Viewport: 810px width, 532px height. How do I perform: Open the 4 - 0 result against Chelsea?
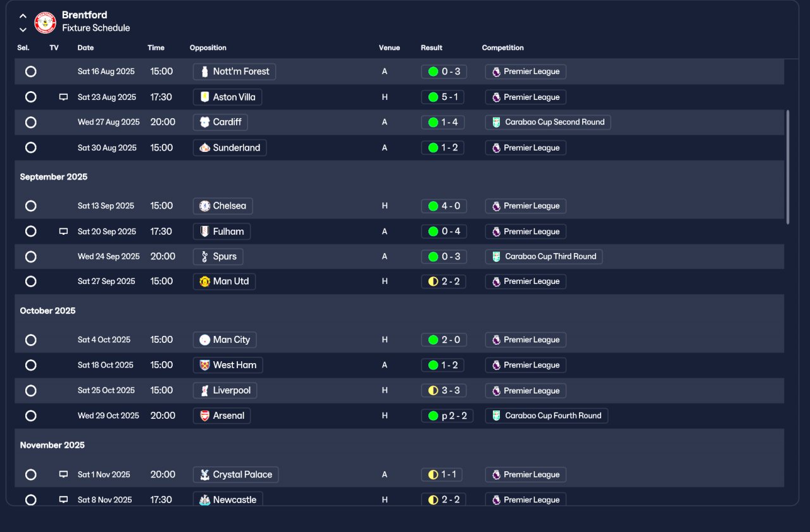click(444, 206)
